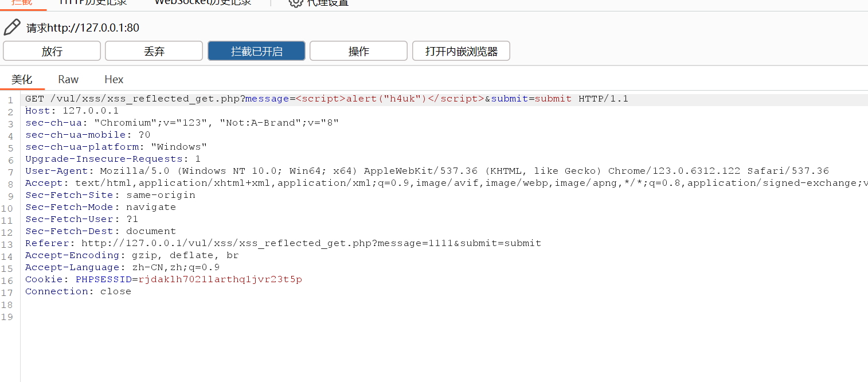Switch to the Raw view tab
Viewport: 868px width, 382px height.
(68, 79)
